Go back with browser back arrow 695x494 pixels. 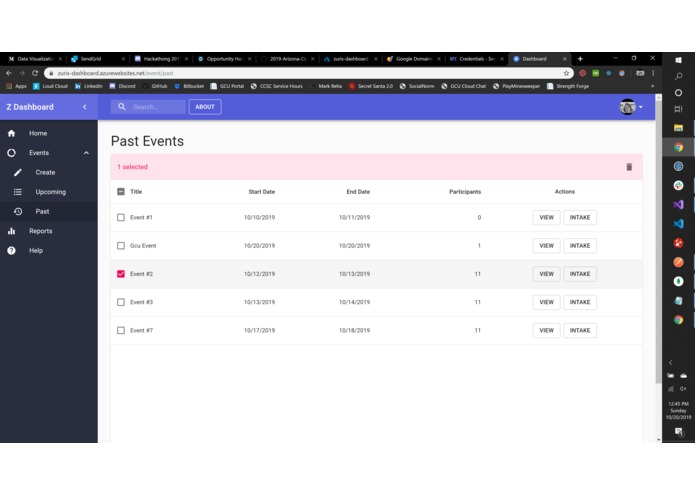pyautogui.click(x=9, y=73)
